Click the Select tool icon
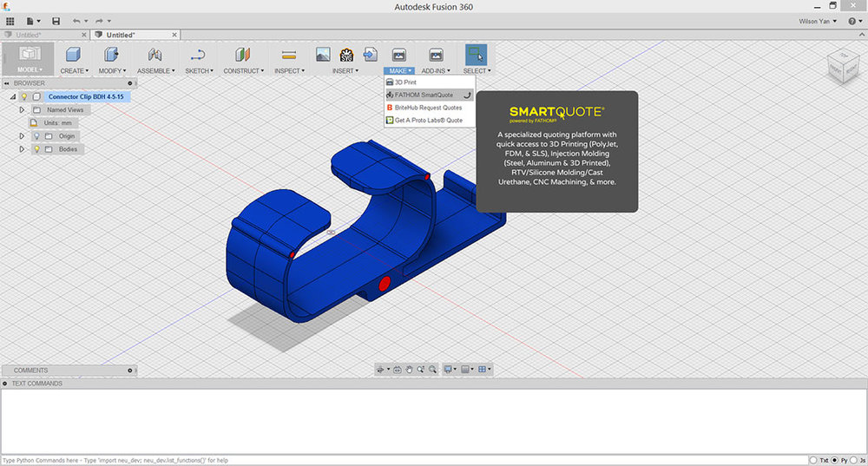 click(476, 55)
